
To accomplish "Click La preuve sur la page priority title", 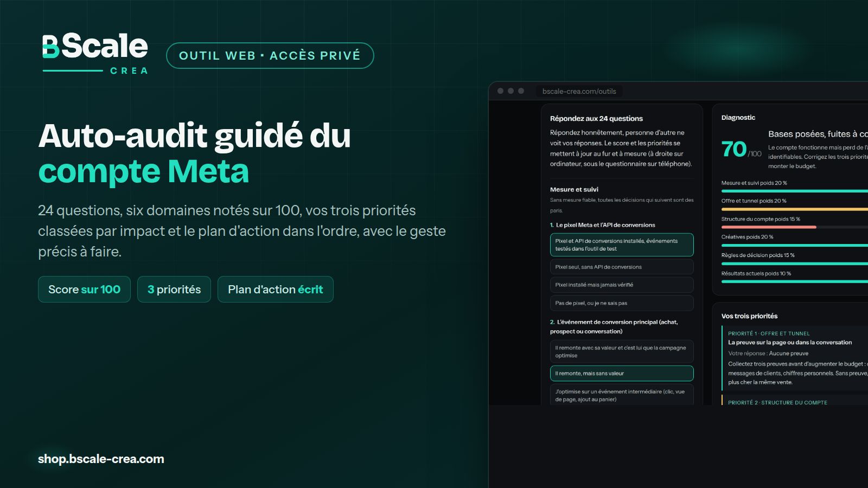I will point(790,342).
